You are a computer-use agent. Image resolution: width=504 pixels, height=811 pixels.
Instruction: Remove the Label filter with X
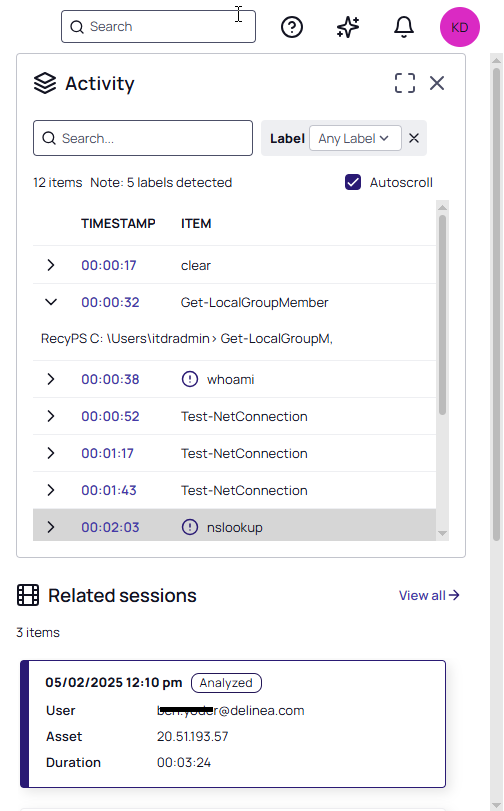pyautogui.click(x=414, y=138)
